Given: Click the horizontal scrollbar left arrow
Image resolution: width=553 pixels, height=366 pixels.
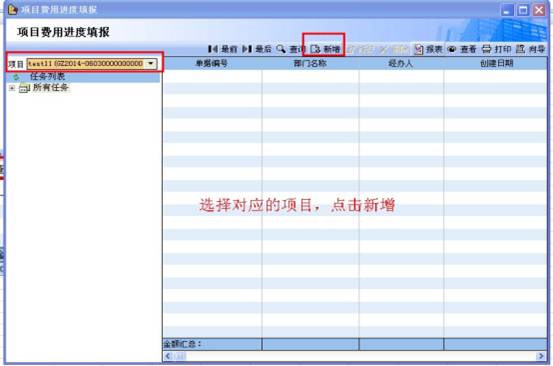Looking at the screenshot, I should point(168,356).
